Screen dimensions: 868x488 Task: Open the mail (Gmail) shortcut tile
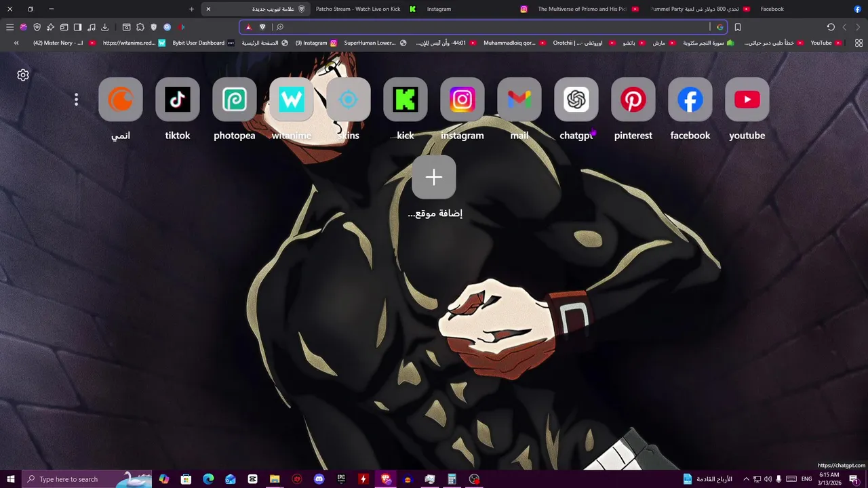click(519, 100)
